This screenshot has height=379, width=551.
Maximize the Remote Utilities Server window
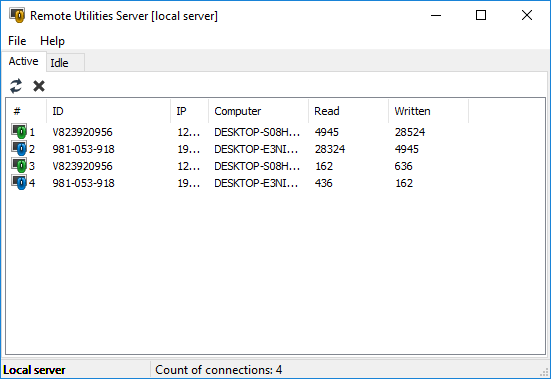tap(481, 15)
